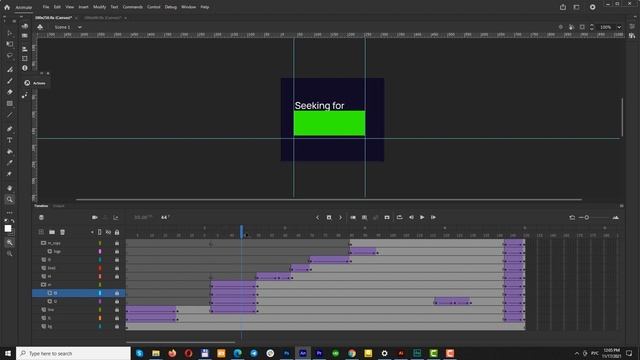
Task: Select the Hand tool
Action: pos(10,188)
